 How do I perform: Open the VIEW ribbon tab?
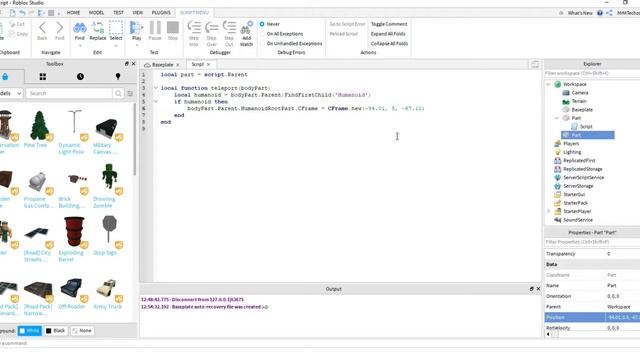[138, 13]
